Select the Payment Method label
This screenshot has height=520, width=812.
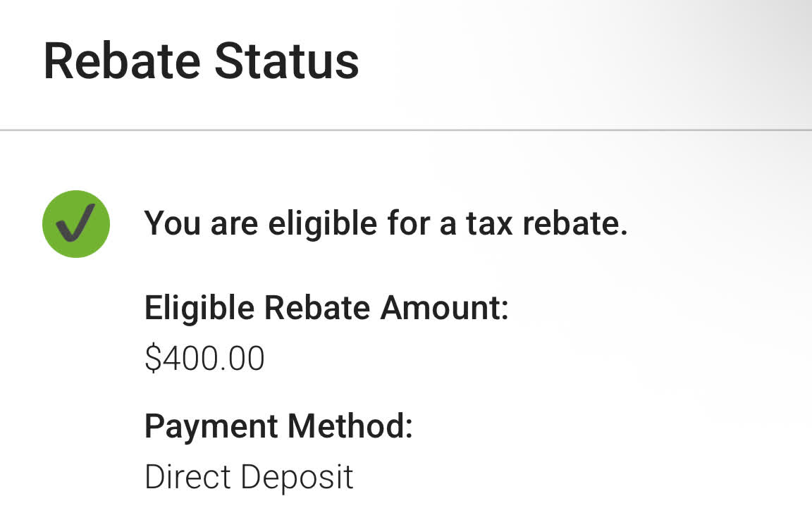pos(278,426)
